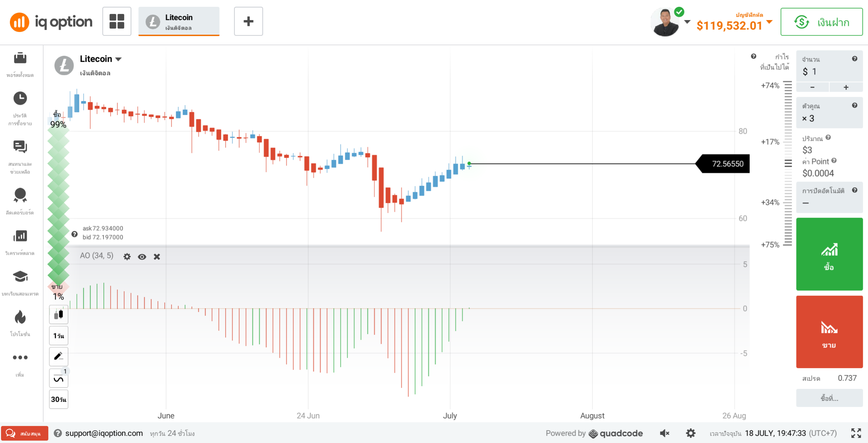Open chat and support sidebar icon
Screen dimensions: 868x443
[20, 147]
